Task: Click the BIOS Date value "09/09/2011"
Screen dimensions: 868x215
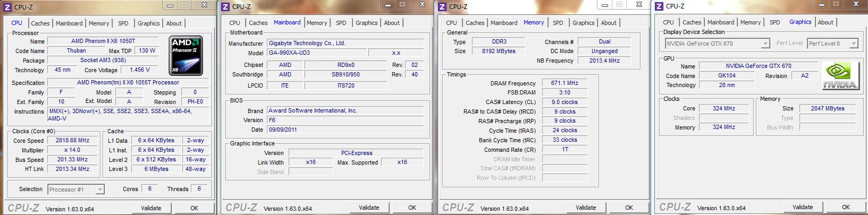Action: tap(345, 130)
